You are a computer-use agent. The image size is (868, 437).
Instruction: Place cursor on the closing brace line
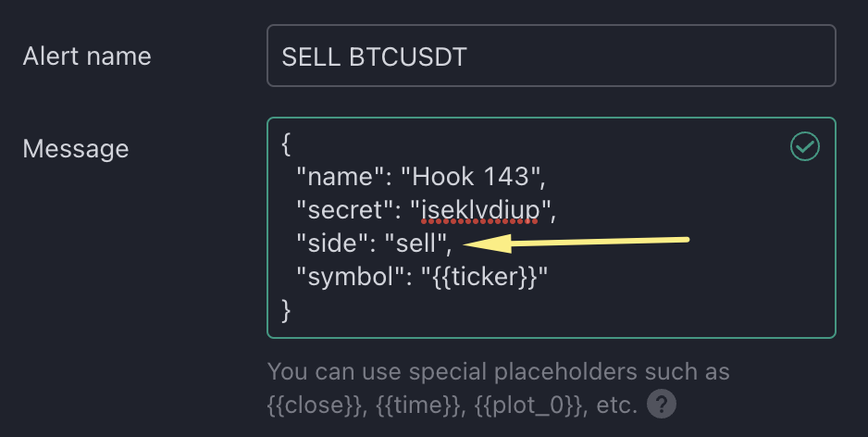[286, 310]
